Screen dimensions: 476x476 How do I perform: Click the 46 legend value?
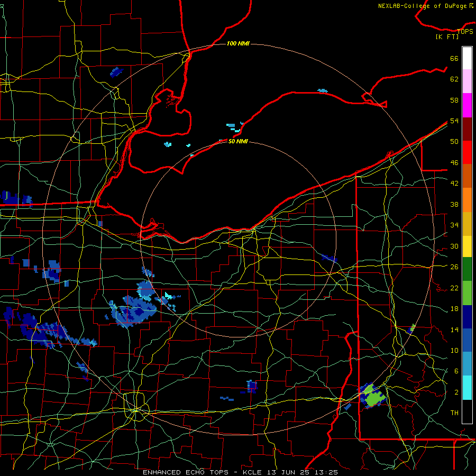[454, 163]
